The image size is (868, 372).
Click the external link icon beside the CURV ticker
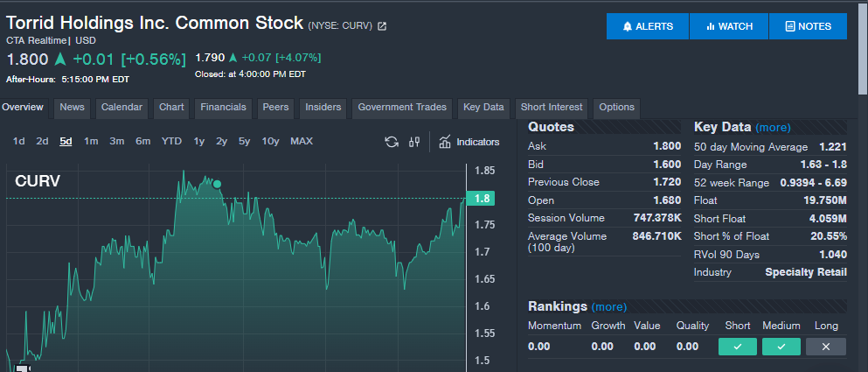pyautogui.click(x=382, y=26)
